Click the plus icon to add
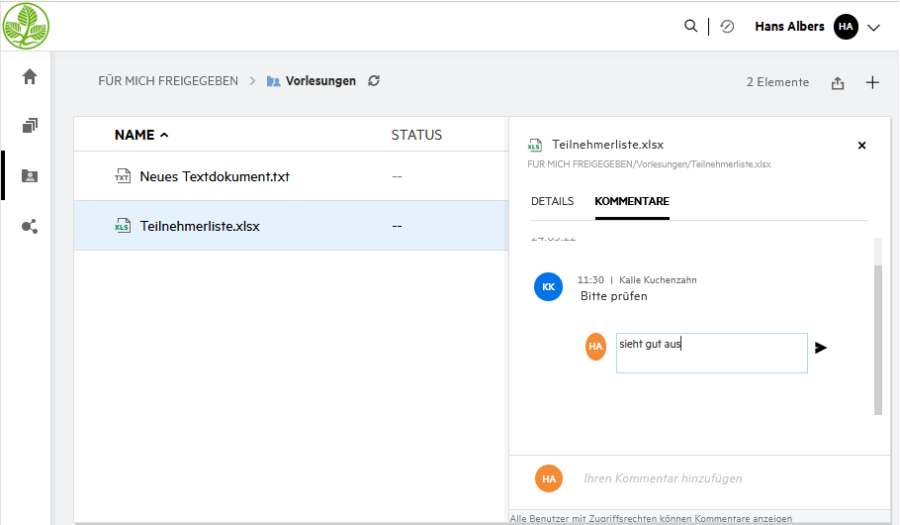 (872, 83)
